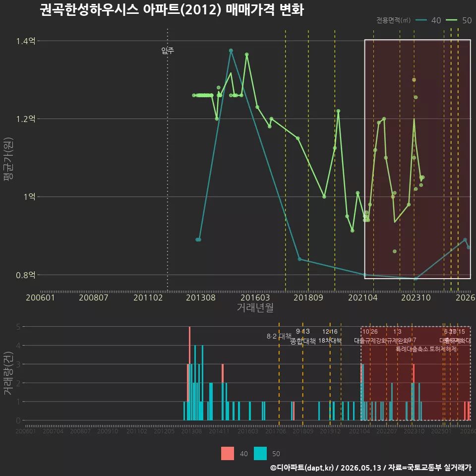
Task: Click the 201411 label on volume chart axis
Action: pos(219,431)
